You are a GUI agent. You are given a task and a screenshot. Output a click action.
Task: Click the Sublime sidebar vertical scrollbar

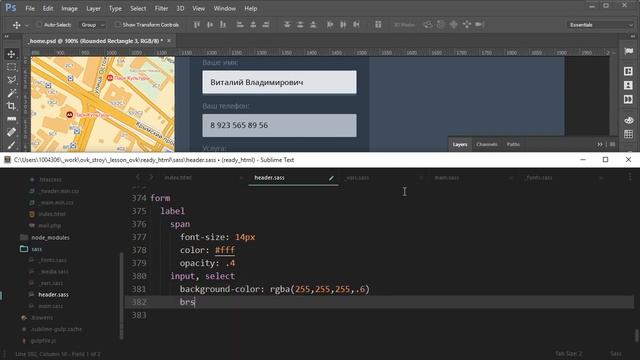[x=121, y=296]
